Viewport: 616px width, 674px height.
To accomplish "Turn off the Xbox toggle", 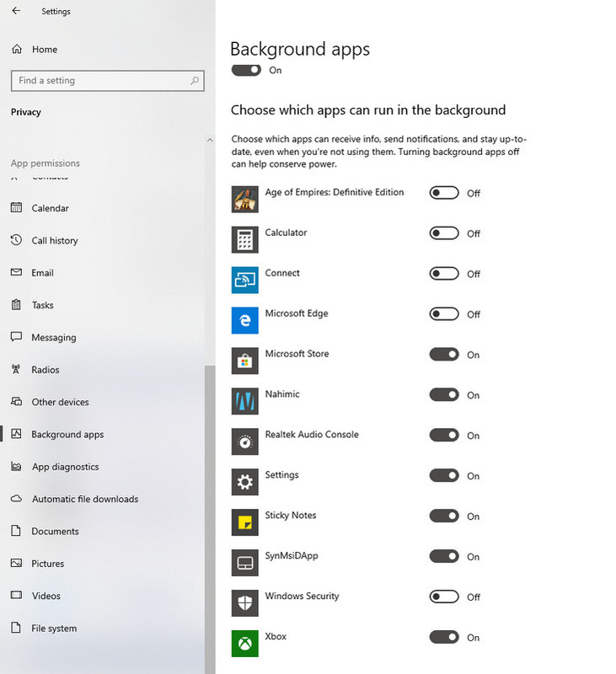I will pyautogui.click(x=444, y=638).
